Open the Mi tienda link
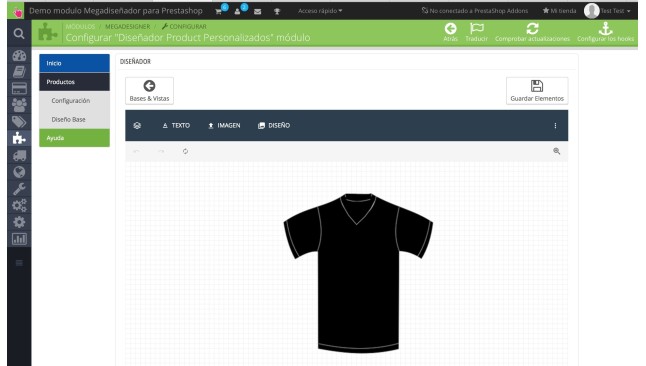The image size is (646, 366). click(x=559, y=11)
